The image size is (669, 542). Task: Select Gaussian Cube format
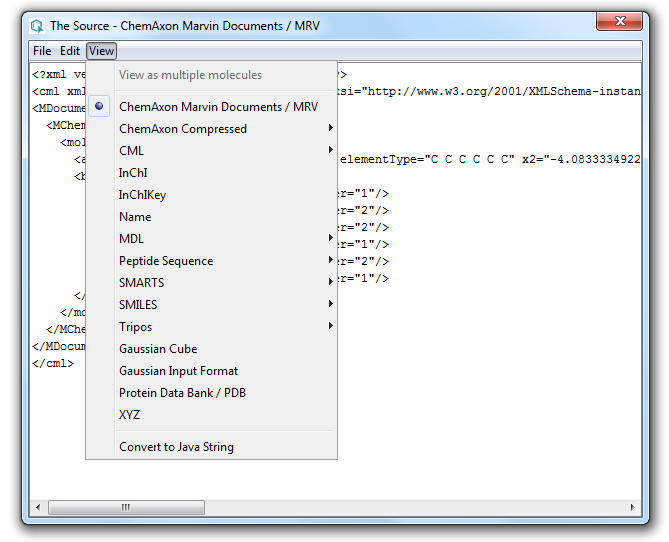click(x=158, y=349)
